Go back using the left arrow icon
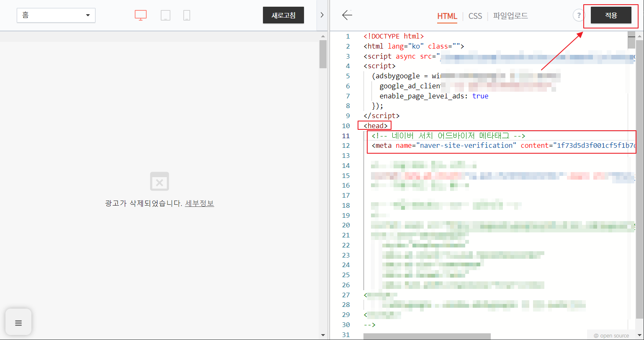Viewport: 644px width, 340px height. click(347, 15)
